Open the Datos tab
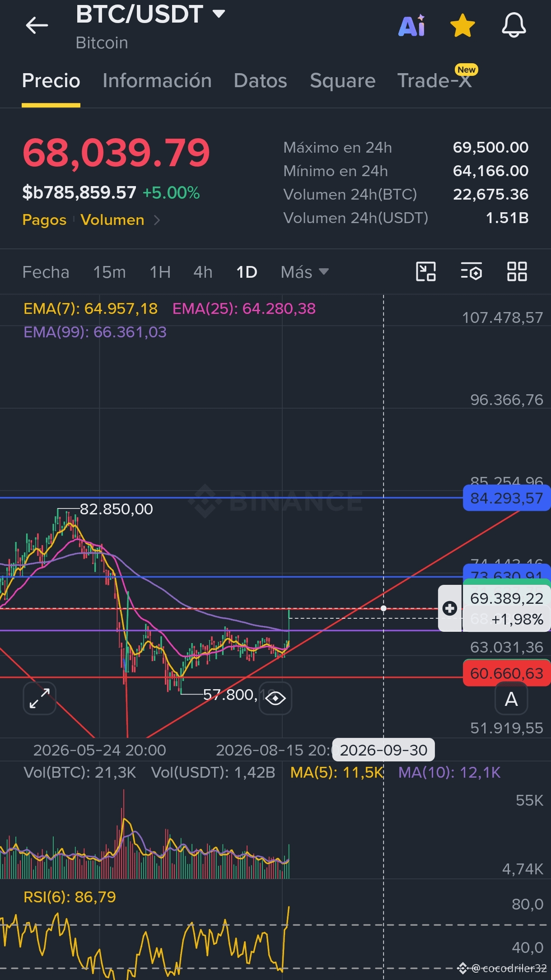 261,81
